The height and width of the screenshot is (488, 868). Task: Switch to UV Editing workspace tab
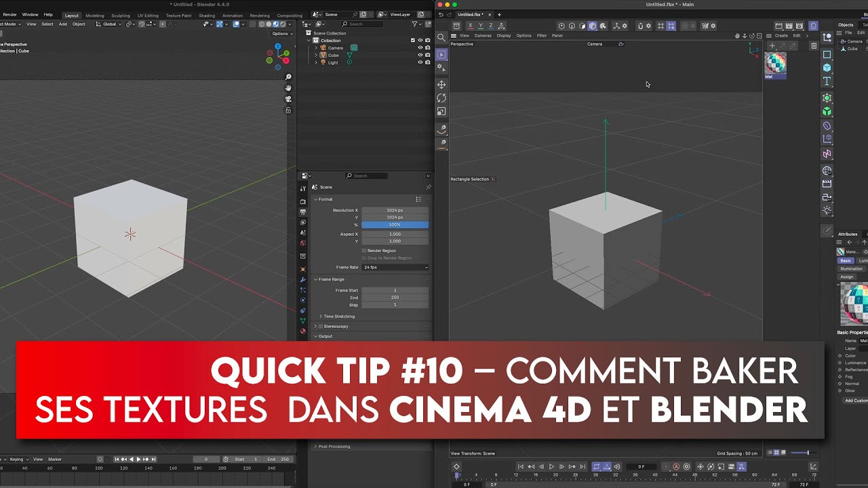(x=148, y=16)
